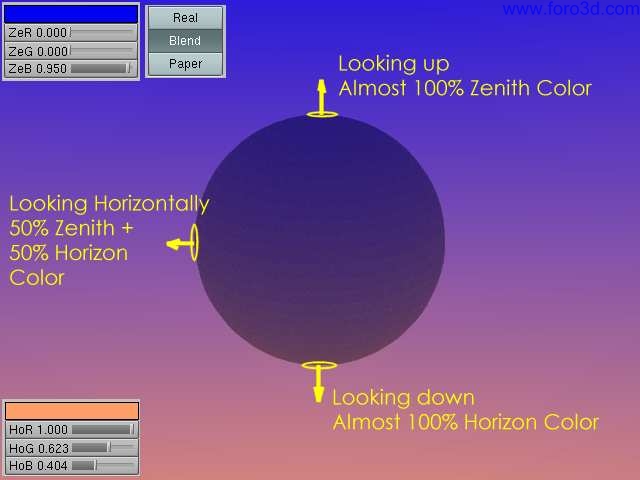This screenshot has height=480, width=640.
Task: Toggle the Real sky option
Action: [185, 18]
